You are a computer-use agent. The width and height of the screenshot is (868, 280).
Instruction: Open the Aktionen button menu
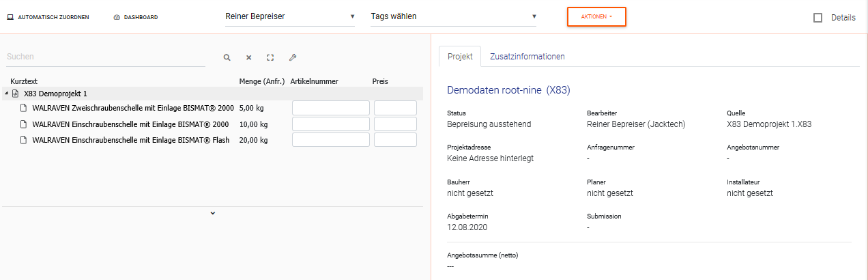coord(596,16)
